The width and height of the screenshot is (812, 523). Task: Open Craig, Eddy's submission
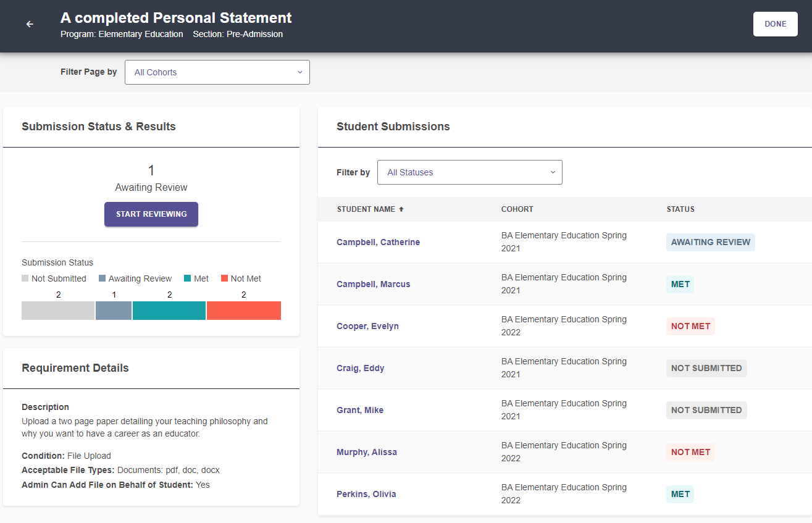(x=361, y=368)
